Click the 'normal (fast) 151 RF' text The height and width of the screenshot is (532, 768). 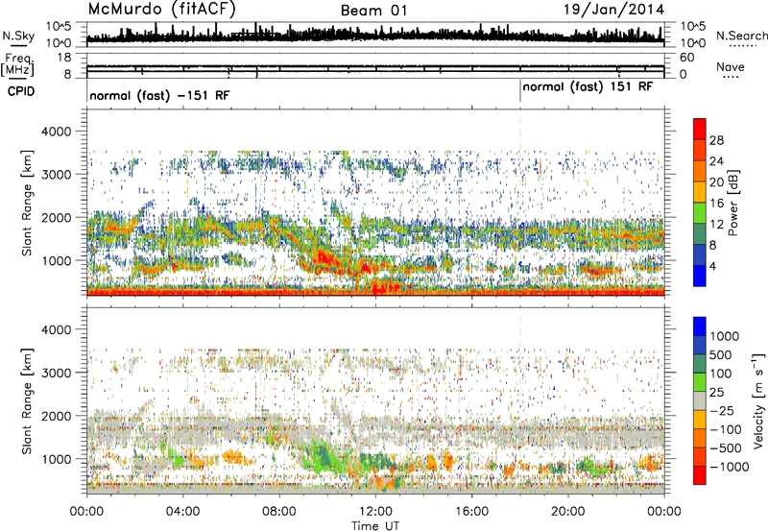[588, 87]
